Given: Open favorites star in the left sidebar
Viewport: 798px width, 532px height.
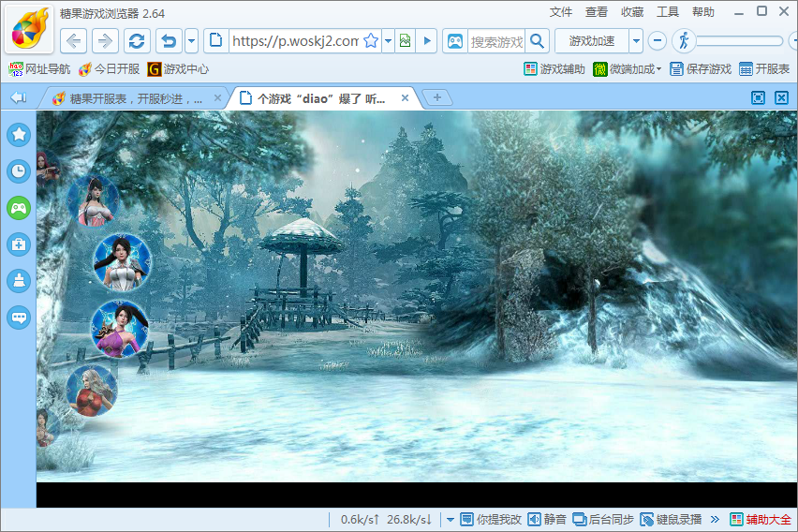Looking at the screenshot, I should [19, 134].
